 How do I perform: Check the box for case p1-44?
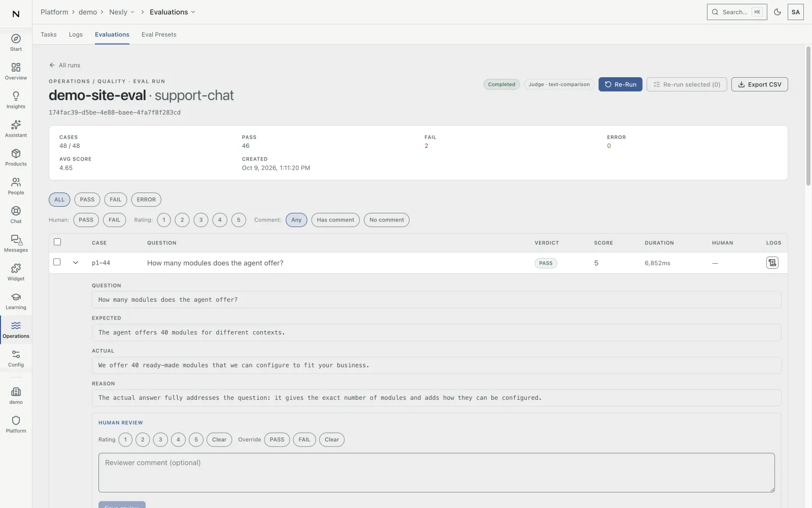[57, 262]
